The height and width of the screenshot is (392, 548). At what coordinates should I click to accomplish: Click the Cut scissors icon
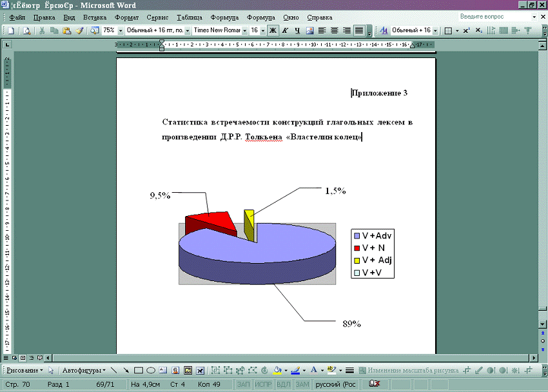click(43, 30)
